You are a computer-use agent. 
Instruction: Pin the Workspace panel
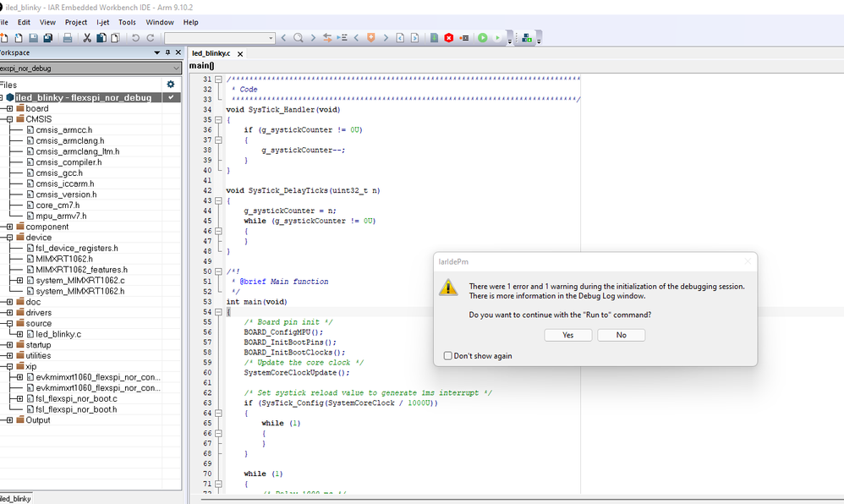pyautogui.click(x=167, y=52)
